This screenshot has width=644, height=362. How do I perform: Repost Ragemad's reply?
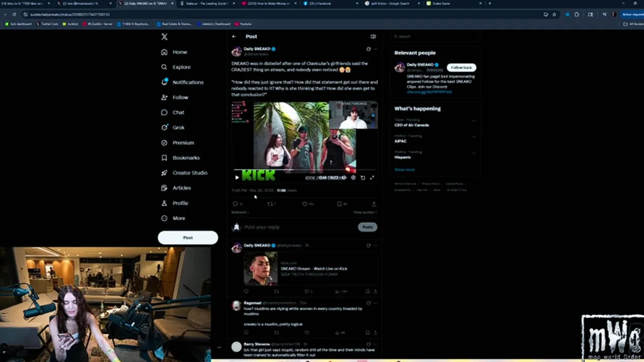point(276,332)
